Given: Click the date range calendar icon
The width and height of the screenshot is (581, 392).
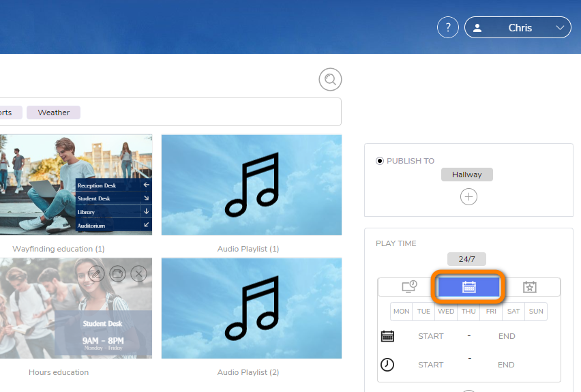Looking at the screenshot, I should [387, 336].
